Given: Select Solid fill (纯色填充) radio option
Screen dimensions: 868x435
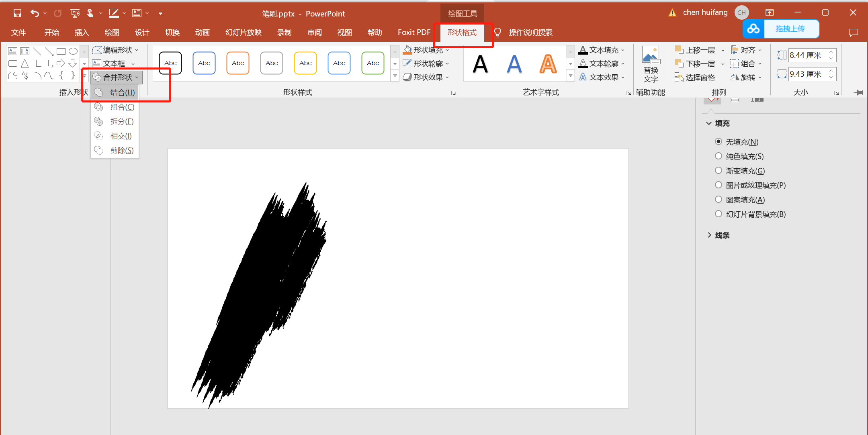Looking at the screenshot, I should coord(719,156).
